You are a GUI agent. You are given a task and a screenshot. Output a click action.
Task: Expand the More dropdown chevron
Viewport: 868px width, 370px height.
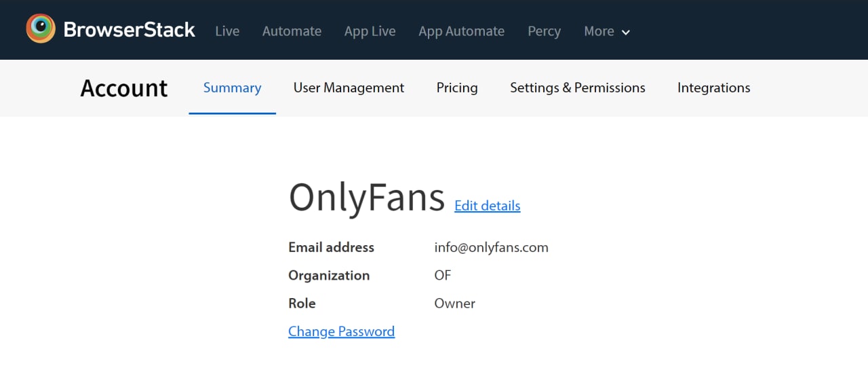click(625, 32)
